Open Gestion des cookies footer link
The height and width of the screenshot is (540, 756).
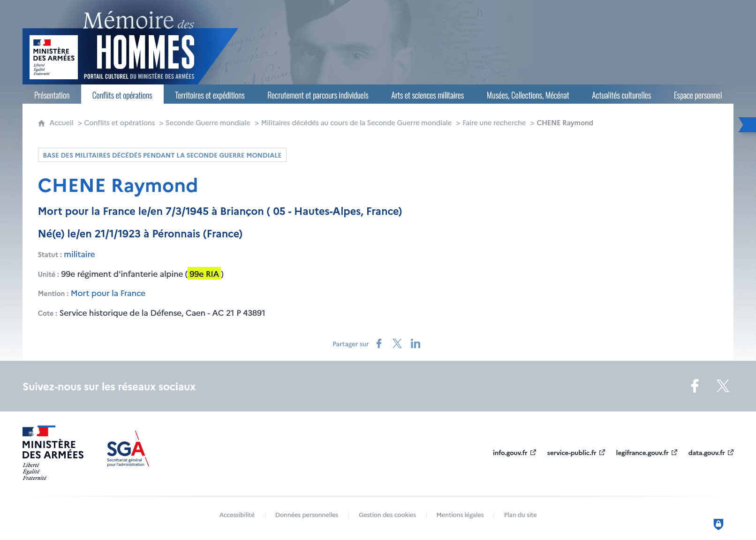[x=387, y=515]
